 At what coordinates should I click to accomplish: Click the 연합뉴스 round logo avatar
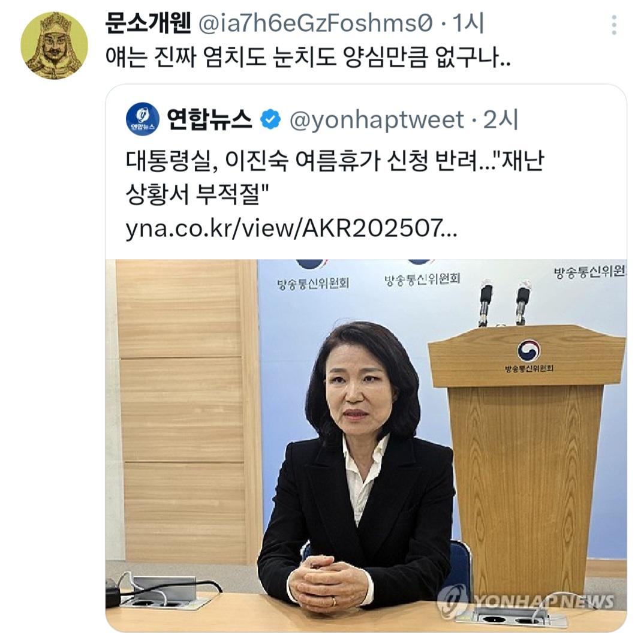click(143, 119)
